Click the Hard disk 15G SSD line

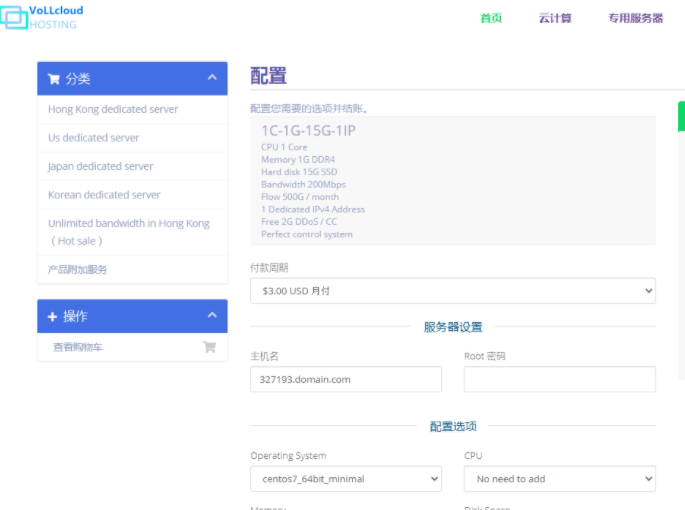pyautogui.click(x=299, y=172)
